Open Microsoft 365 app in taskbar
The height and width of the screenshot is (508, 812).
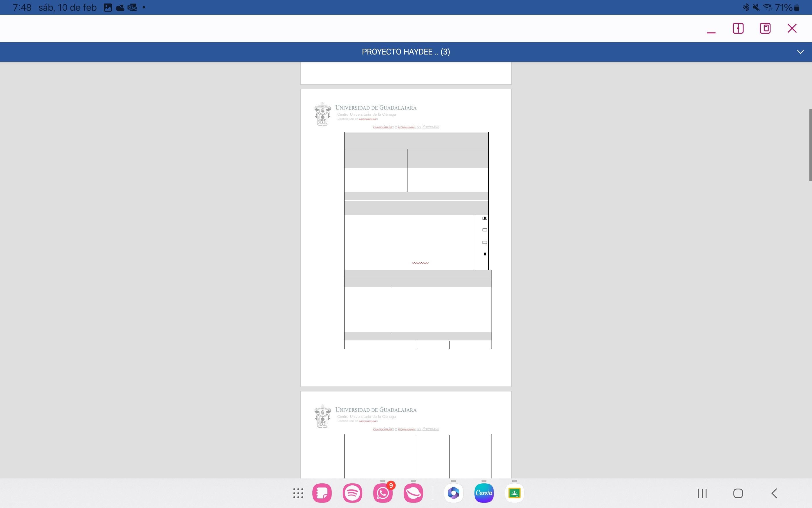pyautogui.click(x=454, y=493)
